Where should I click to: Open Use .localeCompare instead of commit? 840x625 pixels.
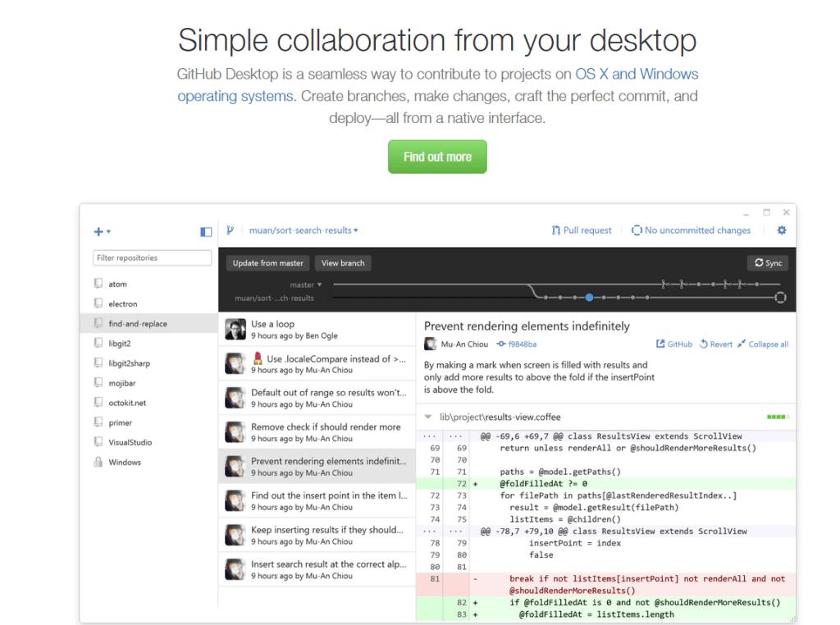tap(317, 363)
